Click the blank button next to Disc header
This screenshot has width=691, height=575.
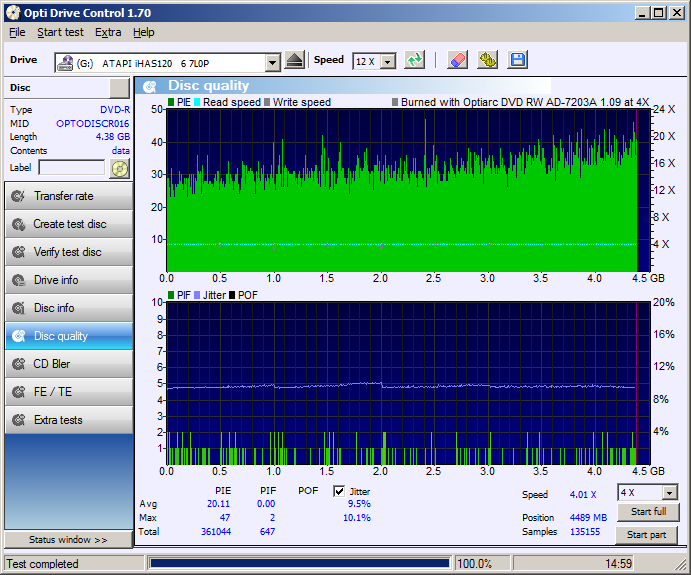click(119, 88)
